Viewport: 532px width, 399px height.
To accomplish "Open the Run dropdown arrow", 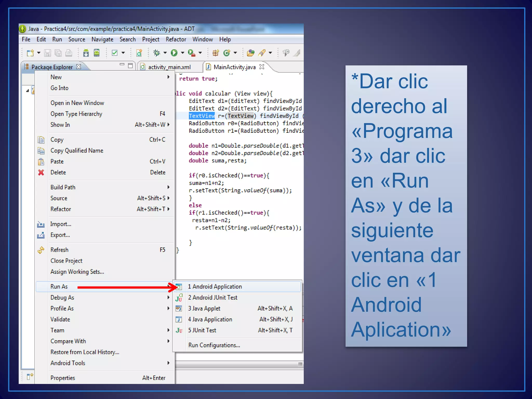I will coord(183,53).
